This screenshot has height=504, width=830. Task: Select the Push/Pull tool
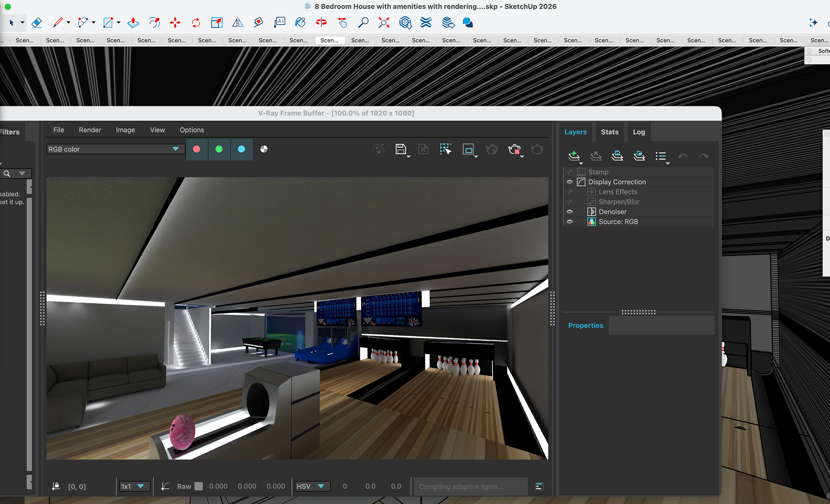pyautogui.click(x=133, y=22)
